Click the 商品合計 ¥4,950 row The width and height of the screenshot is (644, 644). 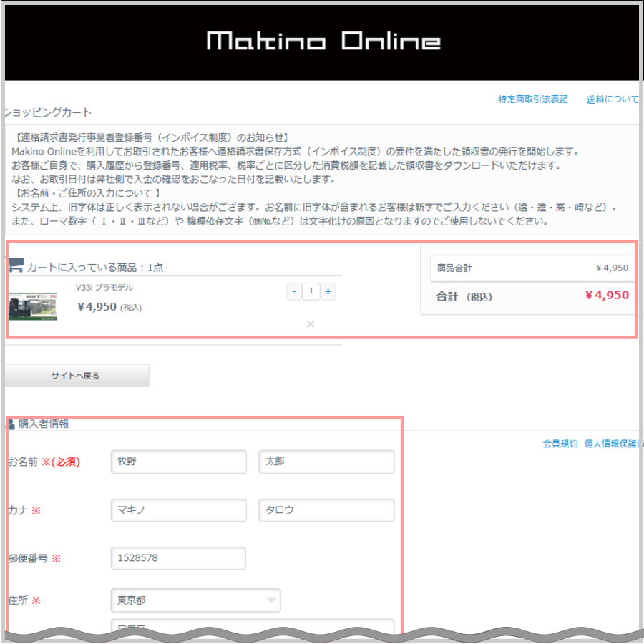[532, 268]
